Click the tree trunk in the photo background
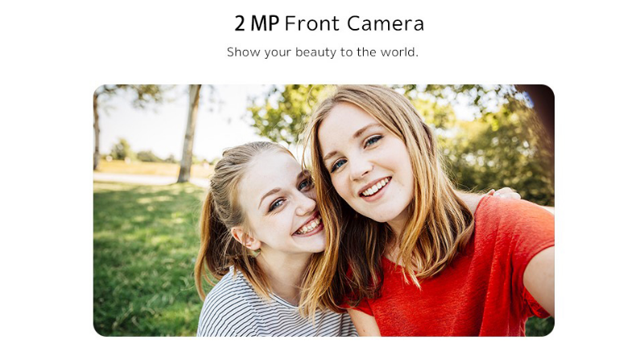 [x=189, y=133]
